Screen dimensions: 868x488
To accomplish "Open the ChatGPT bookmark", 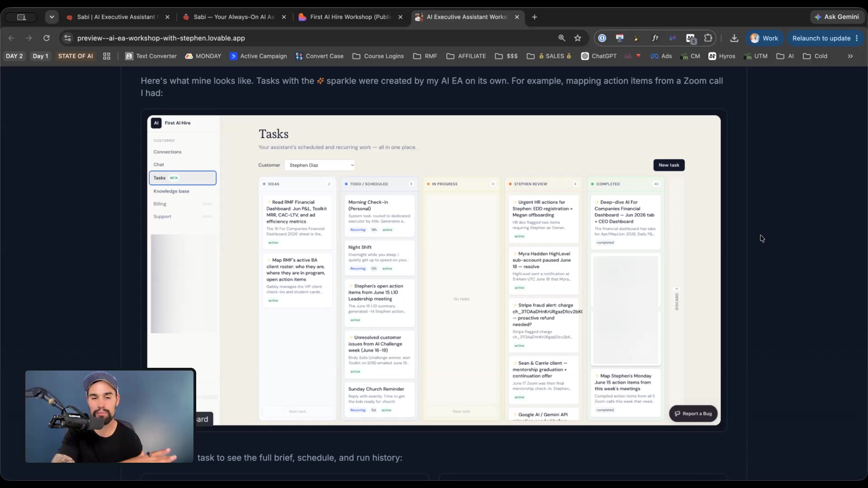I will point(599,56).
